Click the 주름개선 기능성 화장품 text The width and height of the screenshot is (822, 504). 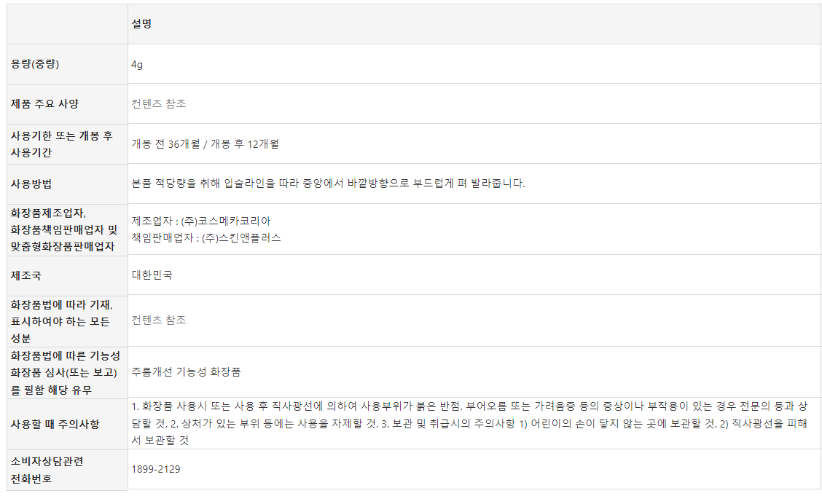tap(187, 371)
